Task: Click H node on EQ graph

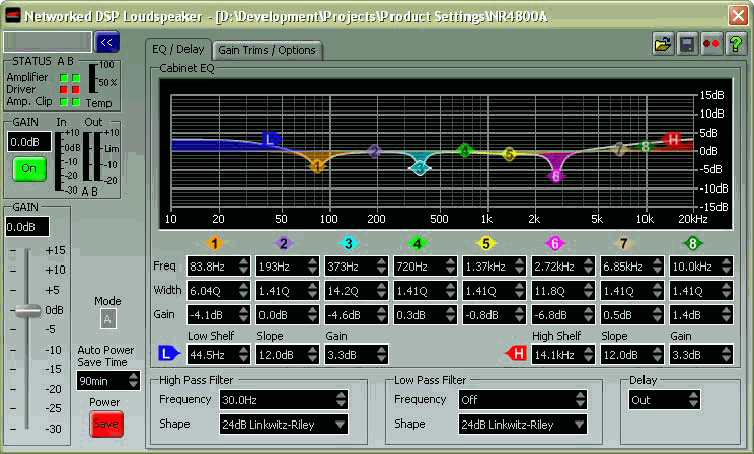Action: (672, 139)
